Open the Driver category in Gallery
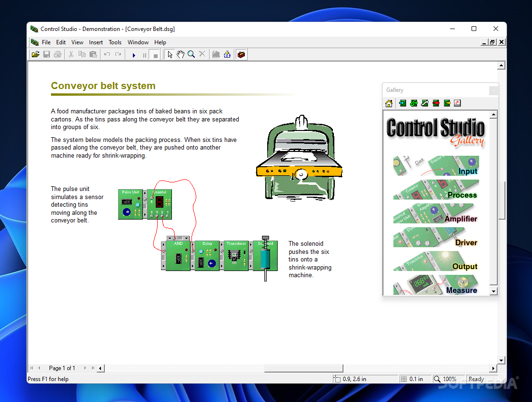Viewport: 532px width, 402px height. (x=436, y=237)
